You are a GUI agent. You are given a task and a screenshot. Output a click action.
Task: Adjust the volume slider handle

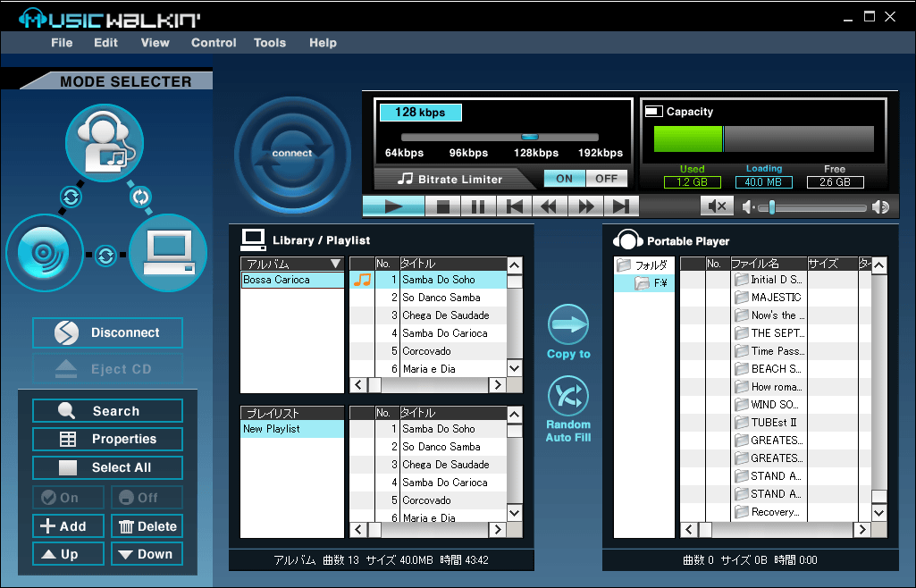coord(772,207)
